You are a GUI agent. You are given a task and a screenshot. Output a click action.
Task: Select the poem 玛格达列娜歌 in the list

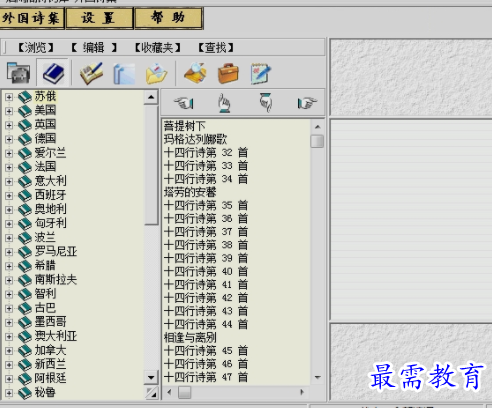click(x=195, y=139)
